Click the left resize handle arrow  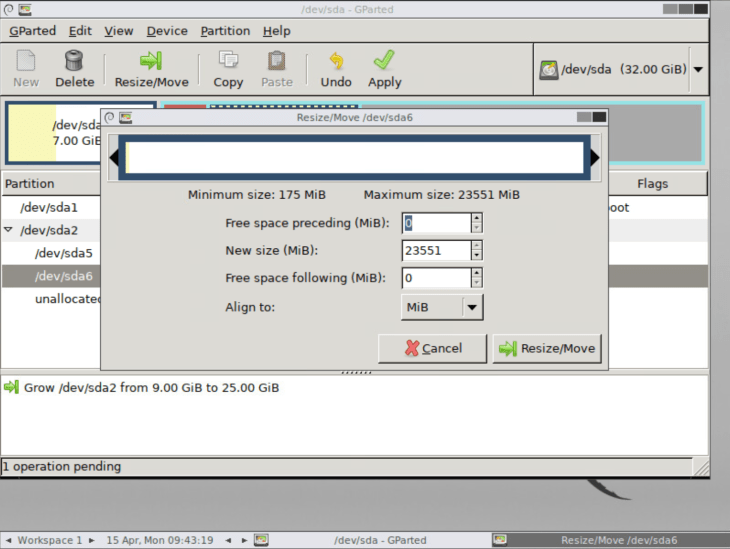point(114,157)
